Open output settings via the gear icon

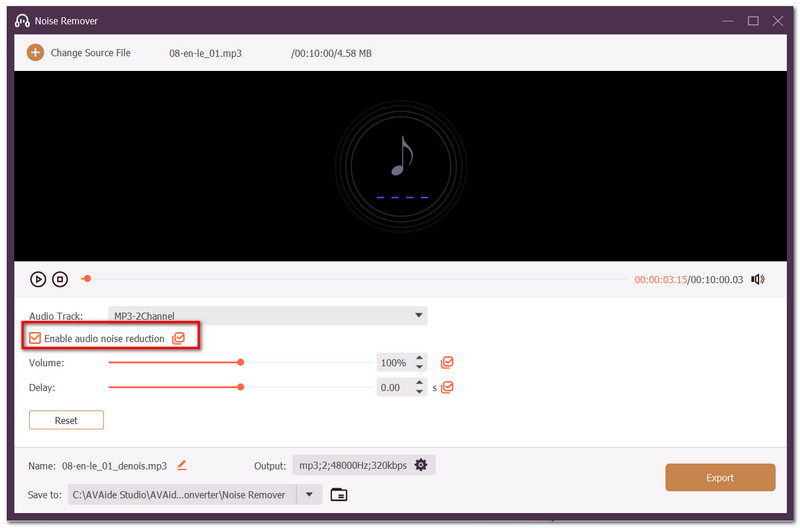click(421, 465)
